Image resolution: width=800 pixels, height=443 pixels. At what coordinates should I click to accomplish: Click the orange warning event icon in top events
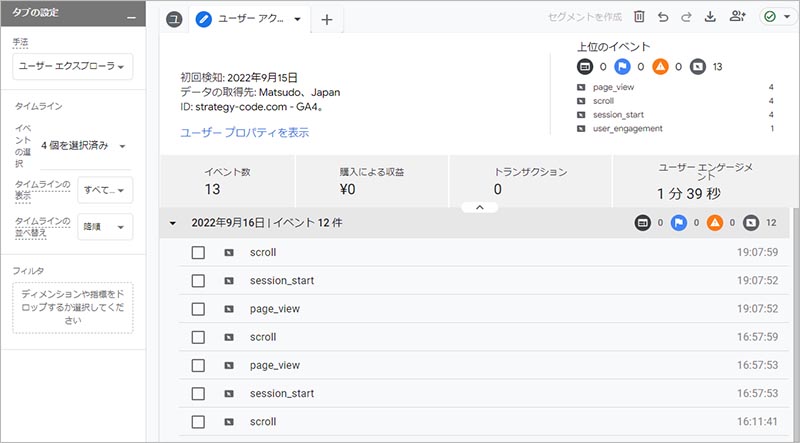click(x=660, y=67)
